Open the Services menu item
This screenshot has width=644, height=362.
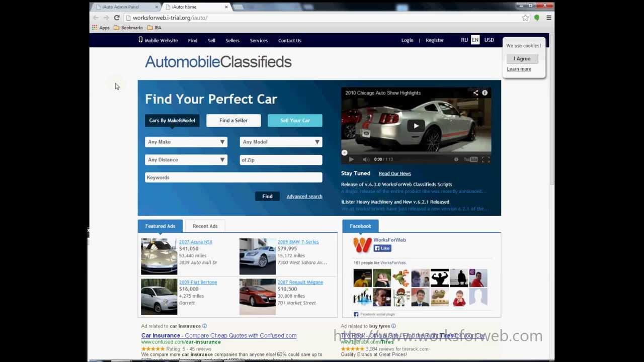point(259,40)
